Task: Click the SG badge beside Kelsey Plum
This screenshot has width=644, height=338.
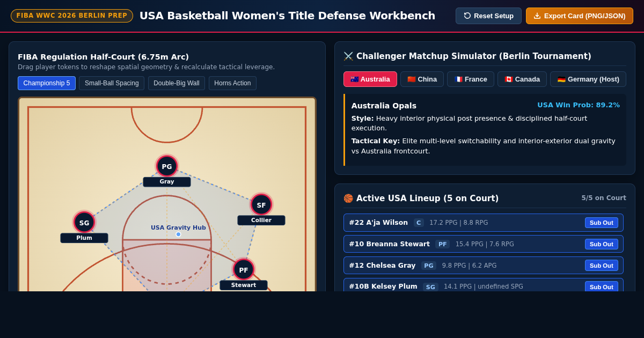Action: 430,287
